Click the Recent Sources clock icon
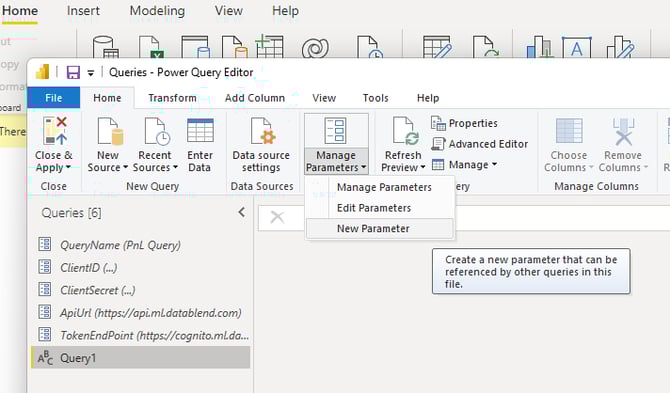Image resolution: width=670 pixels, height=393 pixels. click(x=157, y=131)
